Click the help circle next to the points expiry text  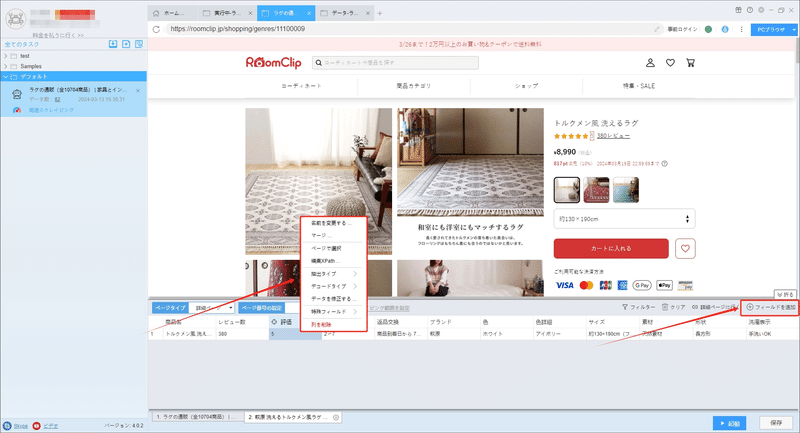[664, 164]
